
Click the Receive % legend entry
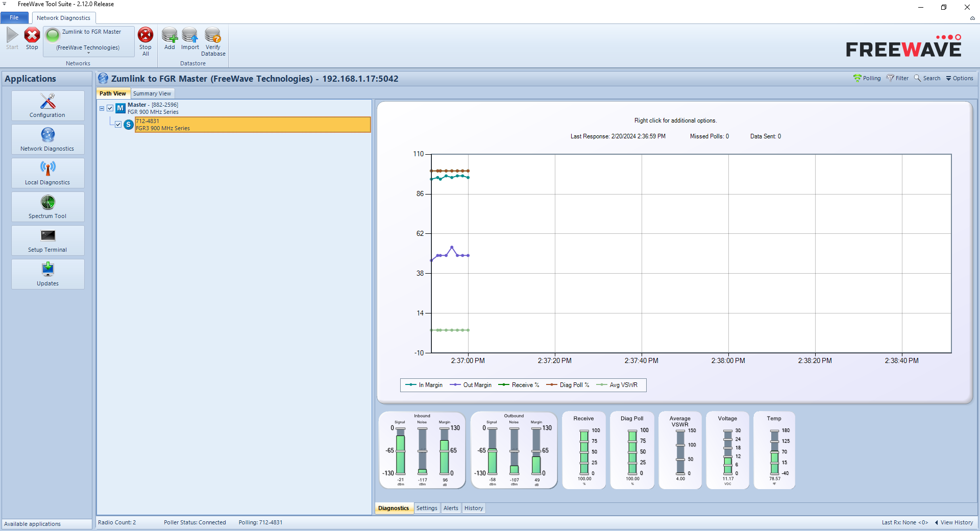click(519, 385)
